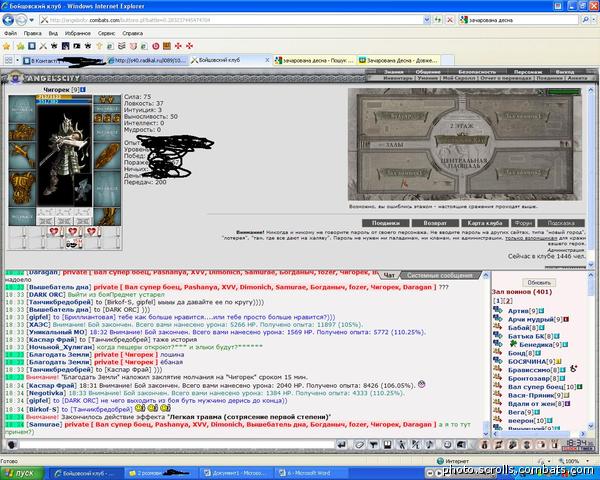Open the Знания top game menu
The width and height of the screenshot is (600, 480).
coord(393,72)
